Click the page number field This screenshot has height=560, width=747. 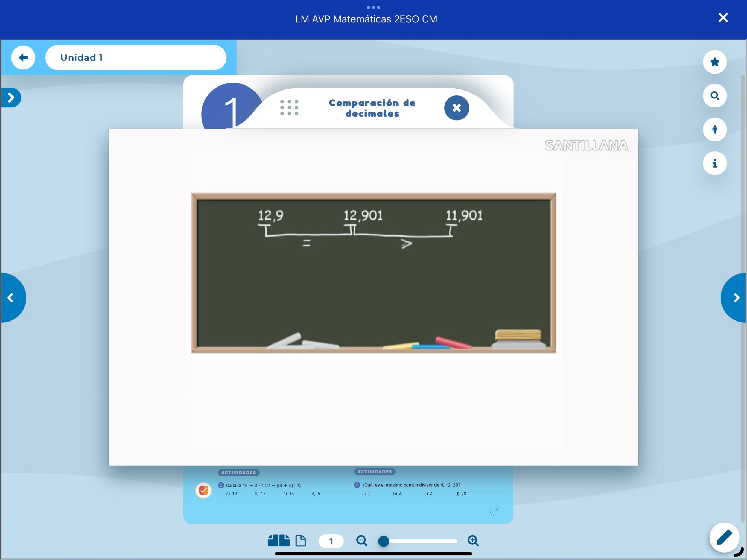tap(331, 541)
